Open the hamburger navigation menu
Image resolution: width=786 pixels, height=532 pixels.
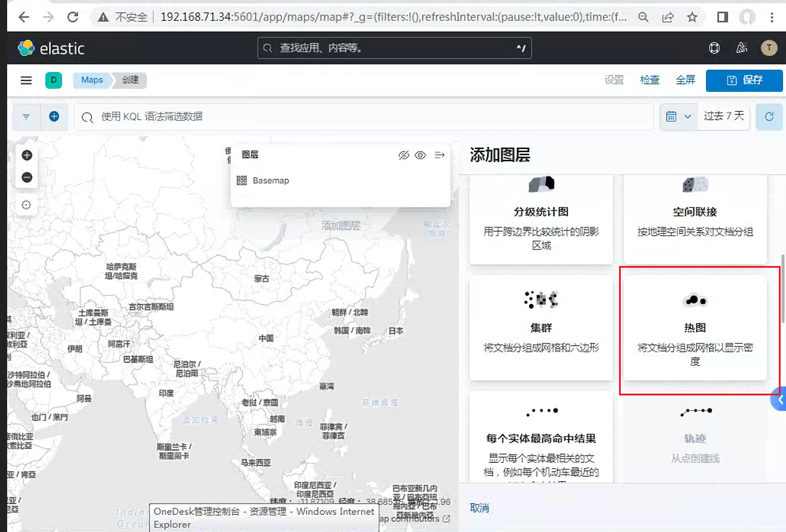pos(26,81)
